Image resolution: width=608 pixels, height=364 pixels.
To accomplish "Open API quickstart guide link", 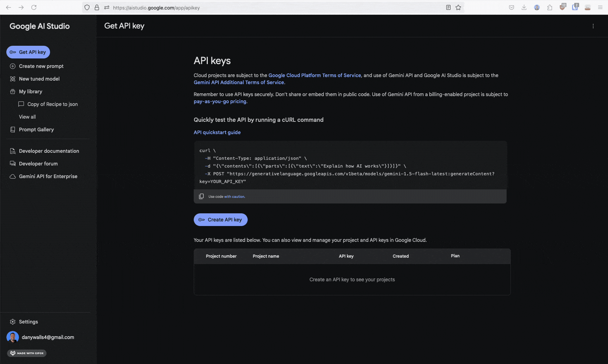I will (217, 132).
